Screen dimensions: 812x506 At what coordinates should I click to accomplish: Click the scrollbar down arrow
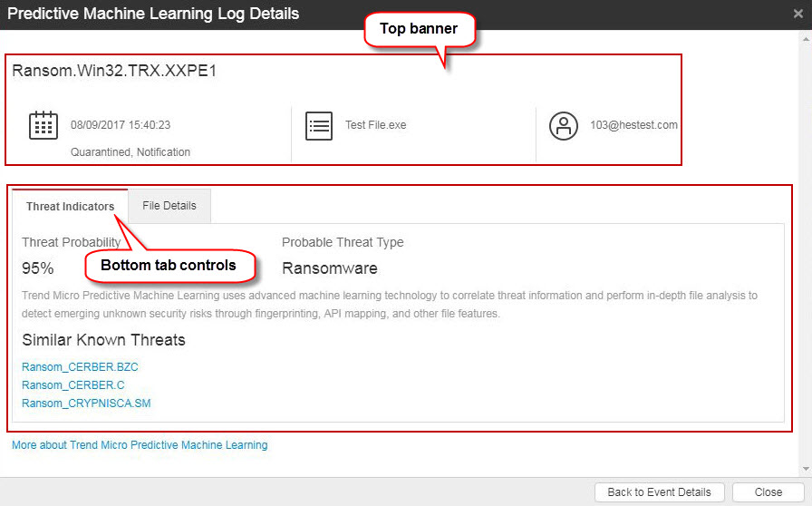[805, 469]
